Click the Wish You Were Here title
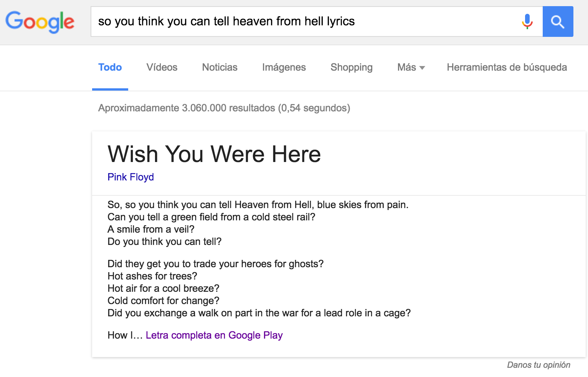 [x=214, y=154]
